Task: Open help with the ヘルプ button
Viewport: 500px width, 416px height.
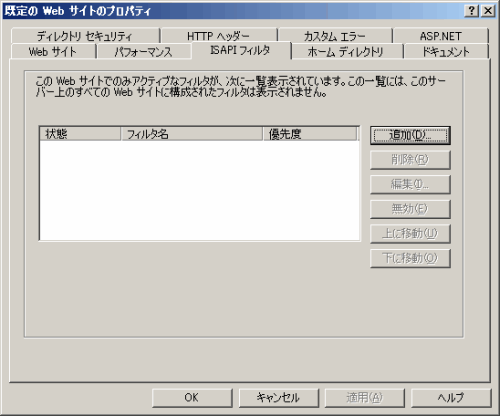Action: pos(451,398)
